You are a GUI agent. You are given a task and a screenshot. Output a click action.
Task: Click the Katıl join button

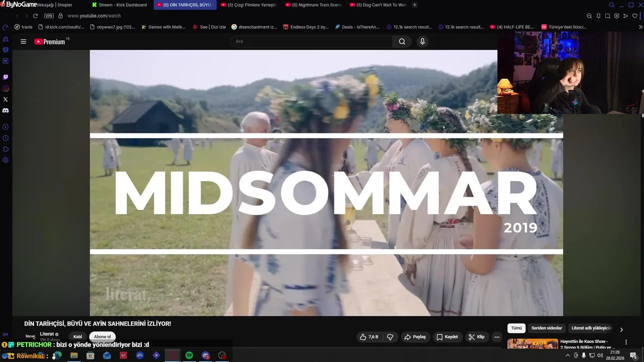click(77, 337)
